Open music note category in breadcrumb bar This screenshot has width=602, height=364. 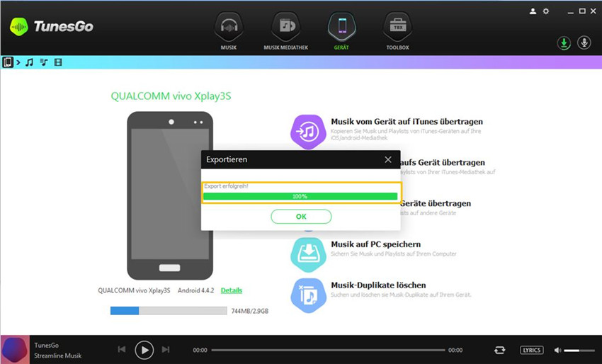(x=29, y=62)
